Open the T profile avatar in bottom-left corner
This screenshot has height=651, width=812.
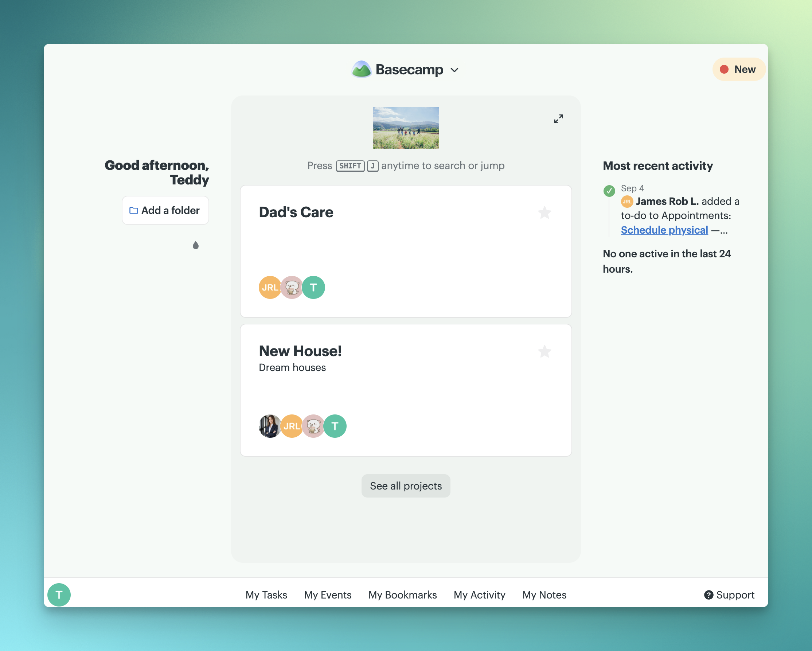(59, 595)
